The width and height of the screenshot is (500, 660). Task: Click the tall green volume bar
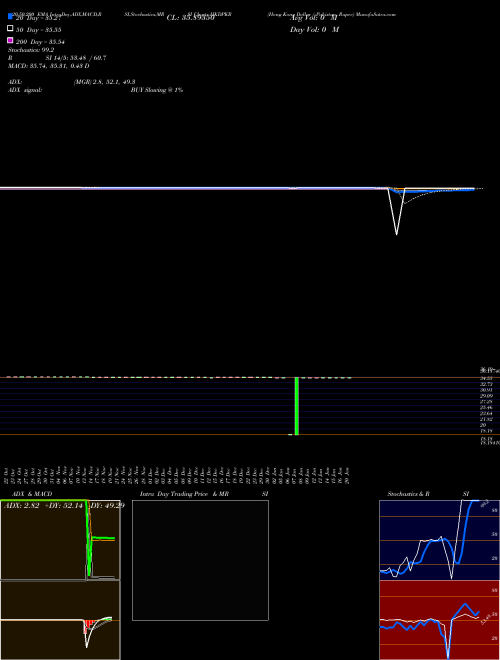pyautogui.click(x=297, y=406)
